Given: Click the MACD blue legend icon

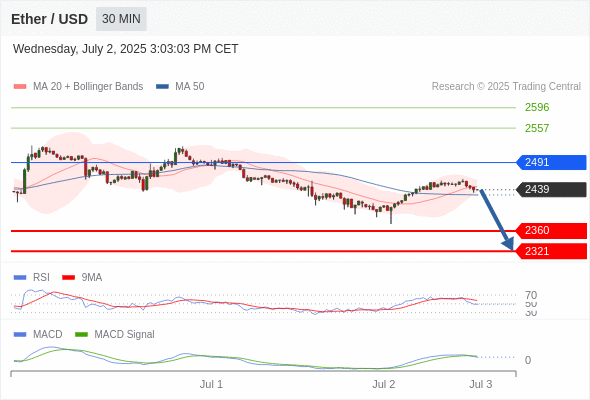Looking at the screenshot, I should point(20,335).
